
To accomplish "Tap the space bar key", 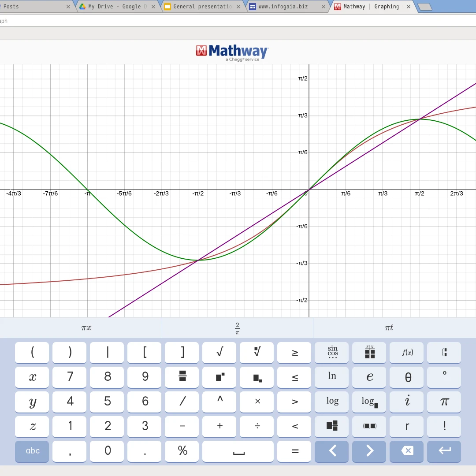I will pyautogui.click(x=238, y=451).
